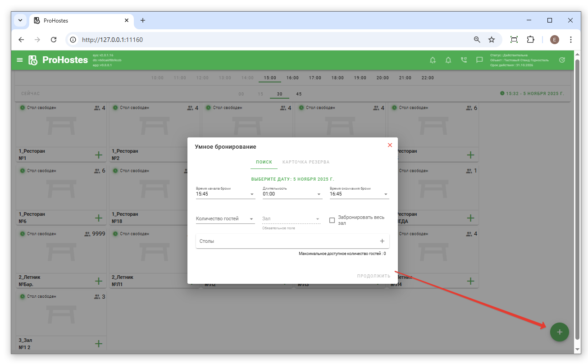Click the add-notification bell icon in header

433,60
